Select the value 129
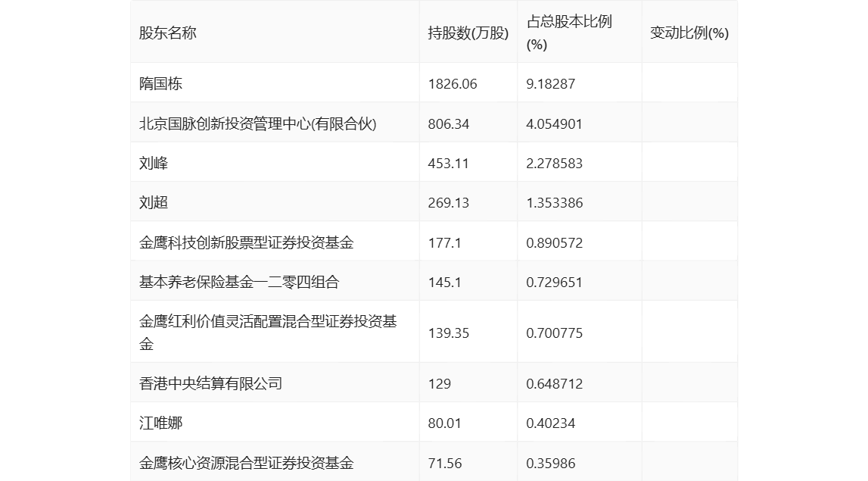Image resolution: width=868 pixels, height=481 pixels. pos(440,384)
